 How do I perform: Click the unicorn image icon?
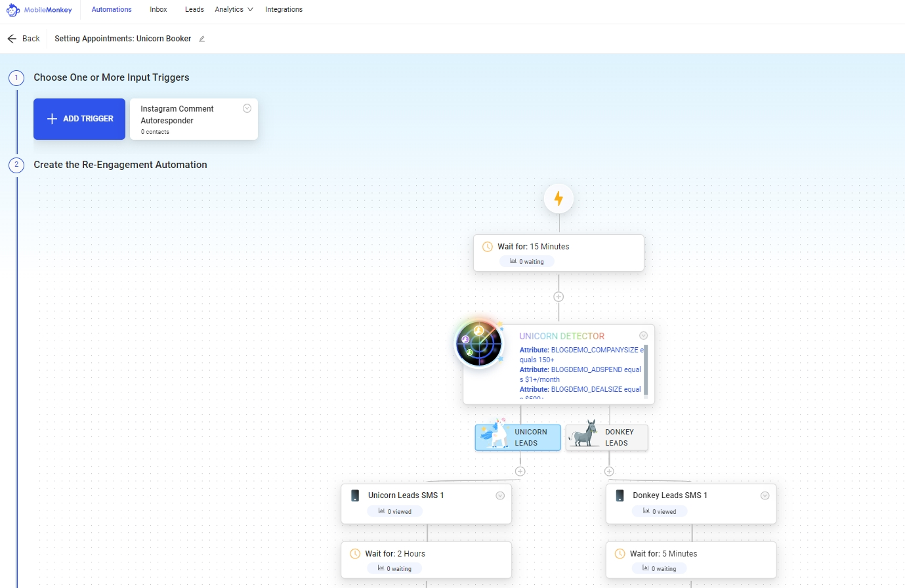tap(495, 434)
